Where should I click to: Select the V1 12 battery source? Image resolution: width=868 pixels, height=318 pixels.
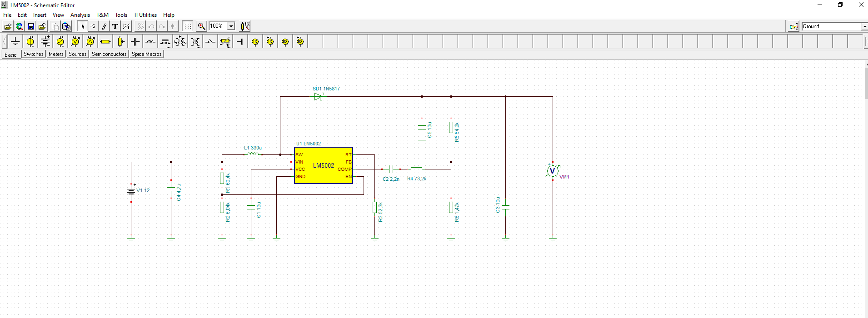[x=131, y=191]
